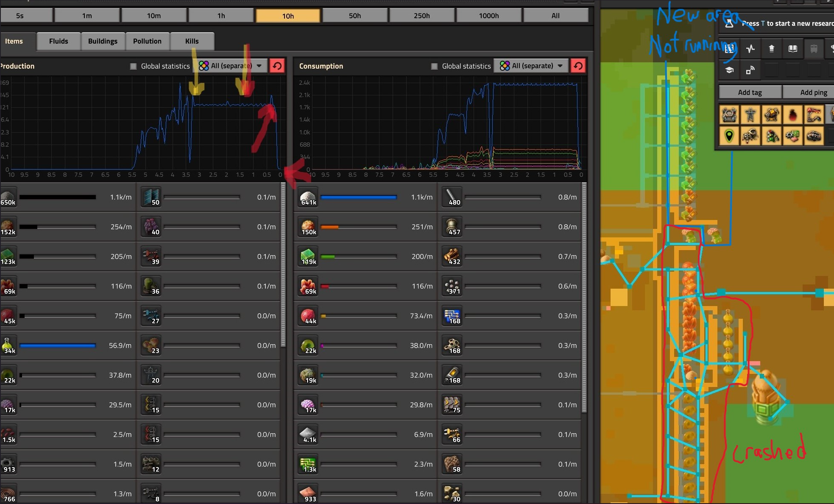Screen dimensions: 834x504
Task: Switch to the Fluids tab
Action: click(x=59, y=41)
